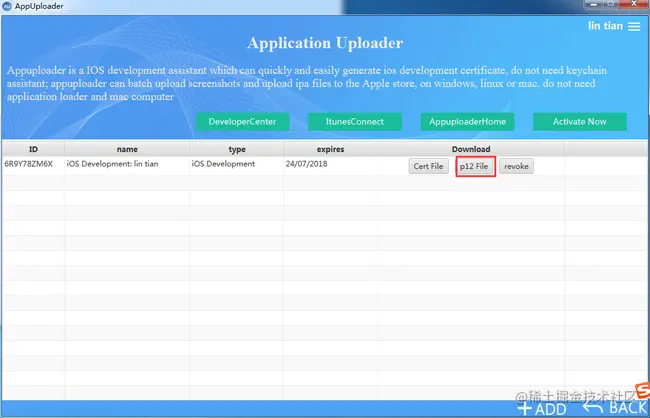The width and height of the screenshot is (650, 418).
Task: Download the Cert File
Action: point(428,166)
